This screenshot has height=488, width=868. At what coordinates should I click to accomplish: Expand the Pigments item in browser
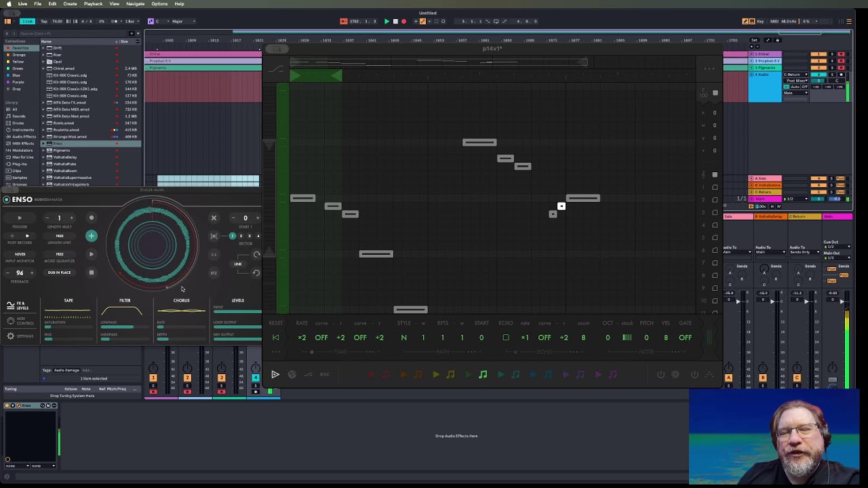click(x=43, y=150)
